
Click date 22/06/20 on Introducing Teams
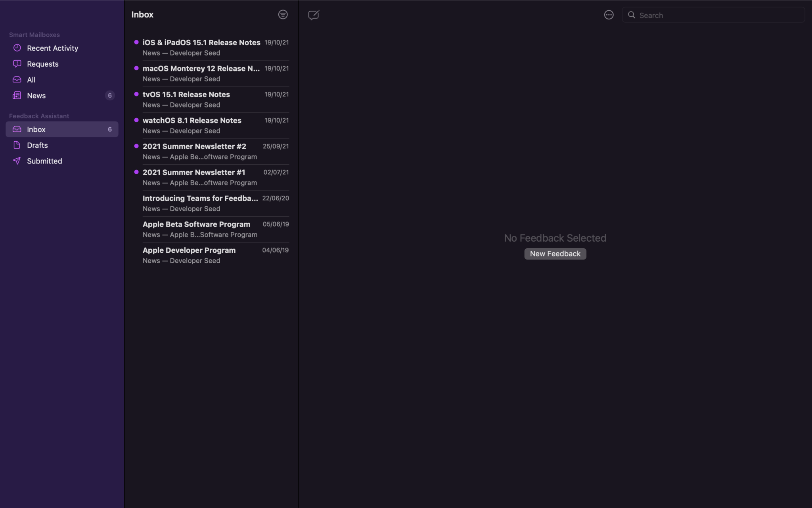coord(276,198)
